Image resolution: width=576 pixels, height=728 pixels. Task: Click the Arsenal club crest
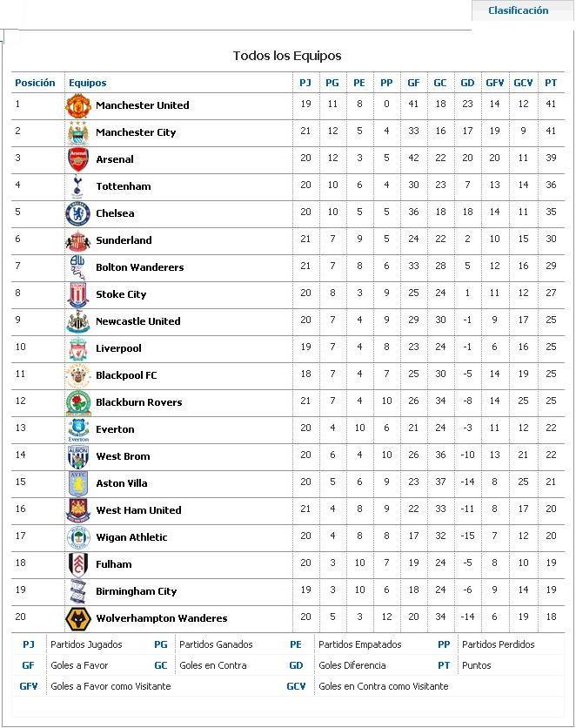coord(78,159)
